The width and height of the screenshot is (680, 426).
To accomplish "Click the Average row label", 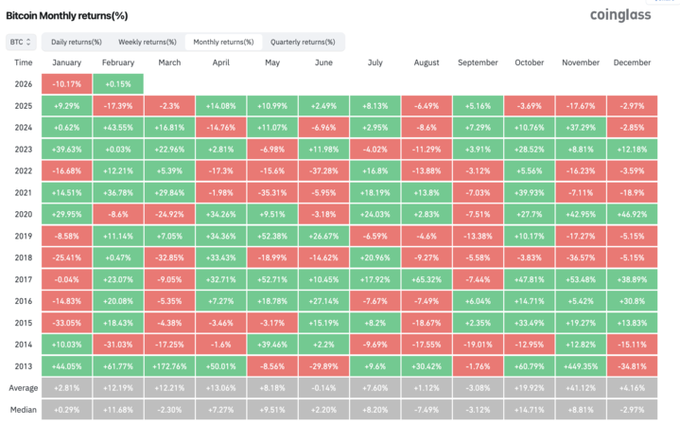I will pos(24,388).
